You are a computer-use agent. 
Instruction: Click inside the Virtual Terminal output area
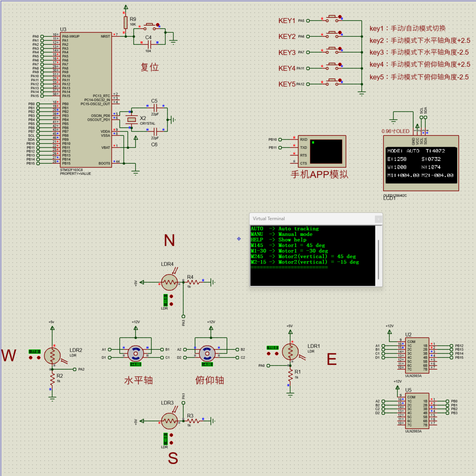[x=313, y=256]
